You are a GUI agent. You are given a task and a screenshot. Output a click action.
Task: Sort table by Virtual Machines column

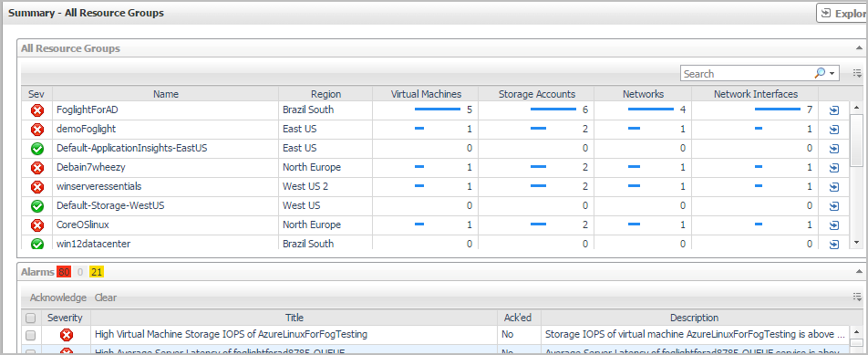426,94
